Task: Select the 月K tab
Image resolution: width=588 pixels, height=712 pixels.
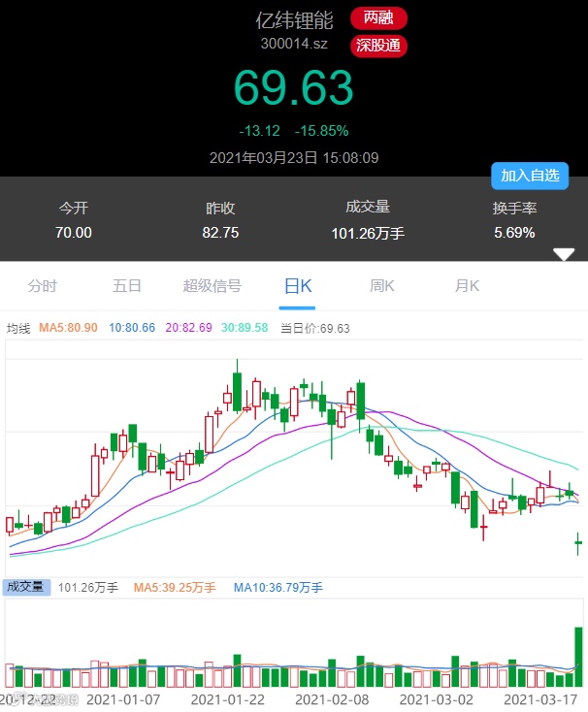Action: [467, 286]
